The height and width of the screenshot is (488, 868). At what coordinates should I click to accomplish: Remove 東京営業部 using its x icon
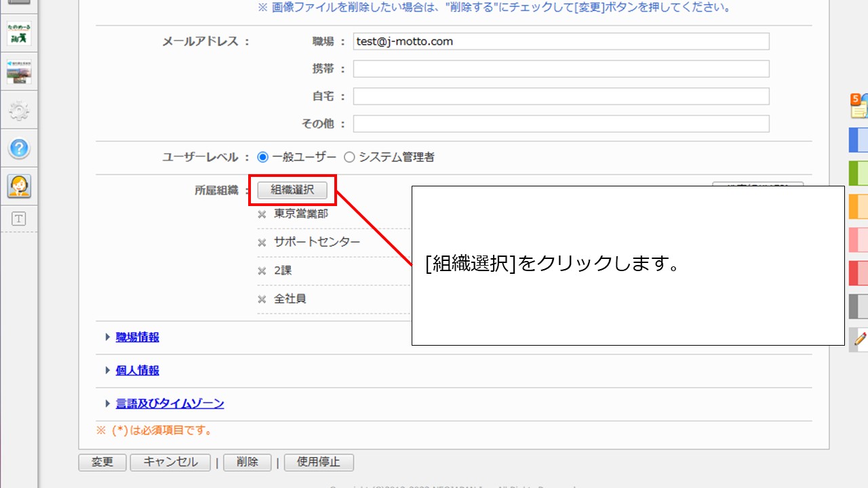click(262, 214)
